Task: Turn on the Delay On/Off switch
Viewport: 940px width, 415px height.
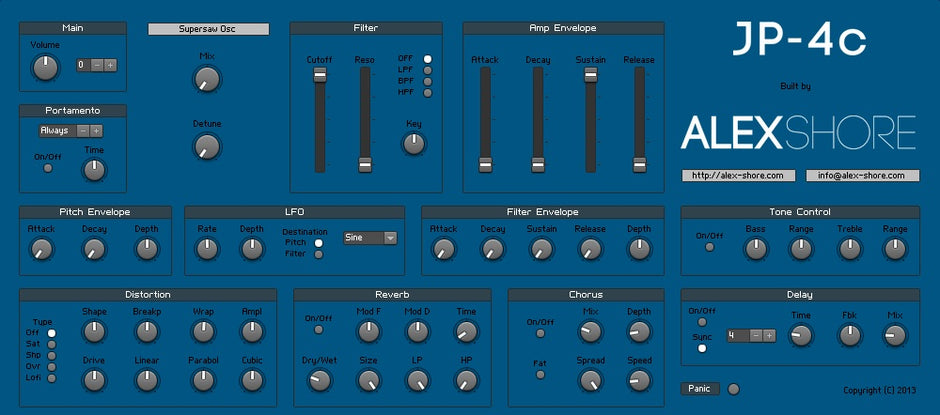Action: pyautogui.click(x=702, y=322)
